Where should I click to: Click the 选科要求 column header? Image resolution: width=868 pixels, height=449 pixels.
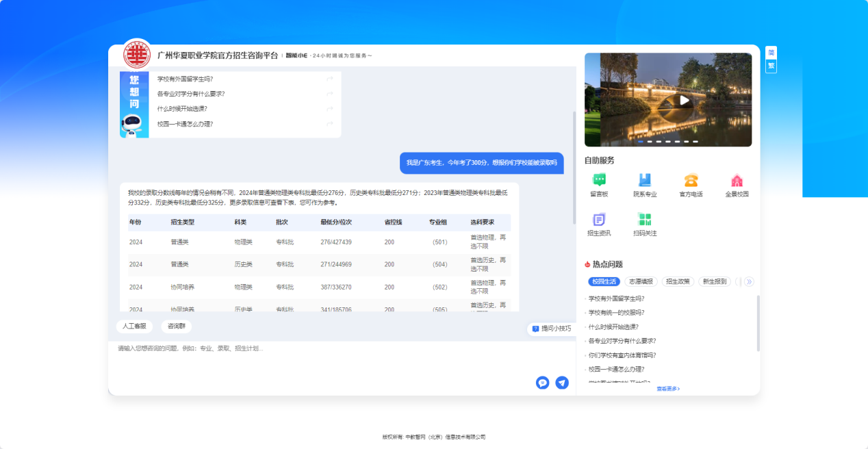pyautogui.click(x=482, y=222)
